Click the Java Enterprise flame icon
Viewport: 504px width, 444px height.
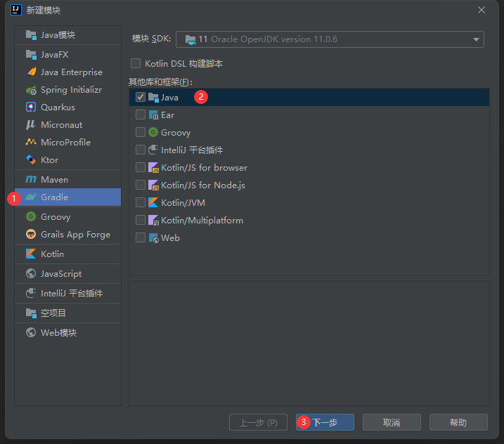tap(32, 72)
